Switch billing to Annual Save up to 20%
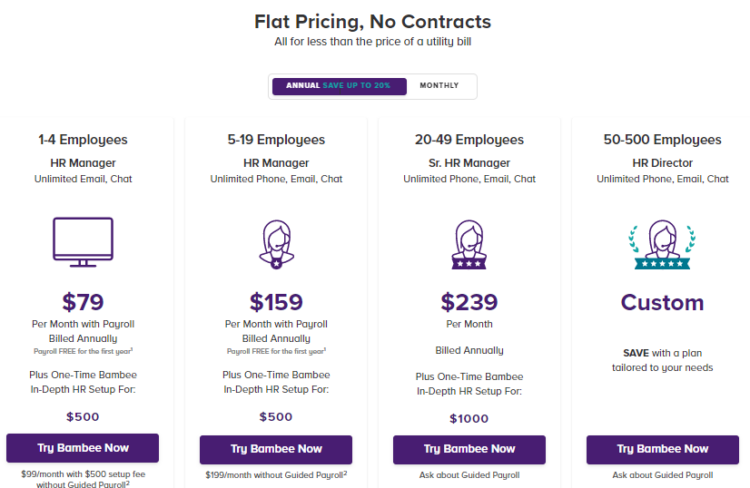 pos(339,86)
